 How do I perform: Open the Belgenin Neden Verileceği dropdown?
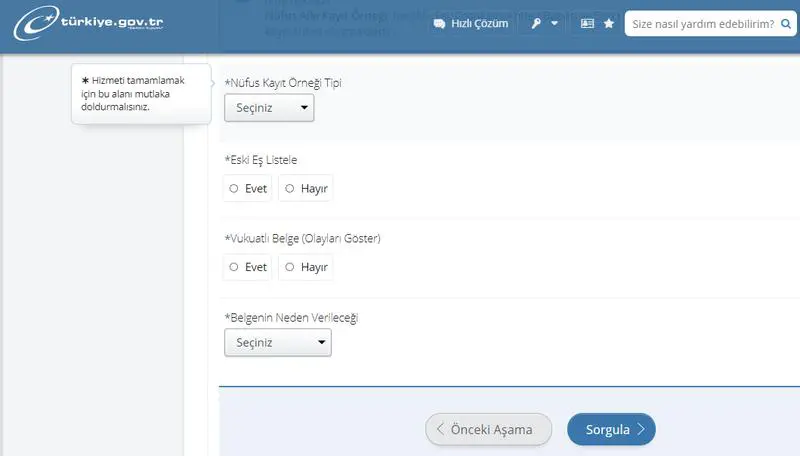pyautogui.click(x=278, y=342)
